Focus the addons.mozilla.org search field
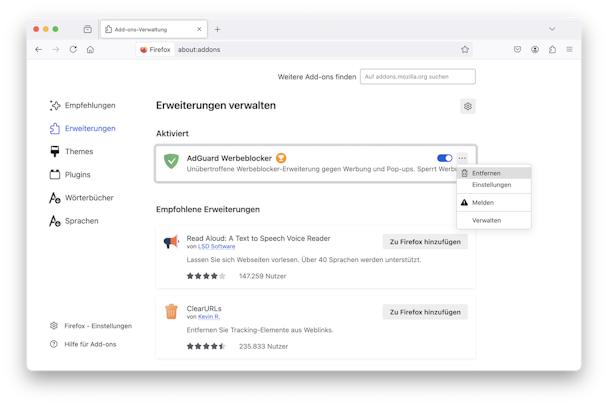The height and width of the screenshot is (406, 608). [x=418, y=76]
